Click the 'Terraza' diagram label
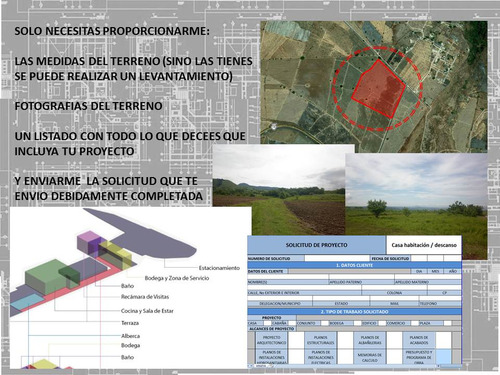This screenshot has height=375, width=500. (130, 323)
